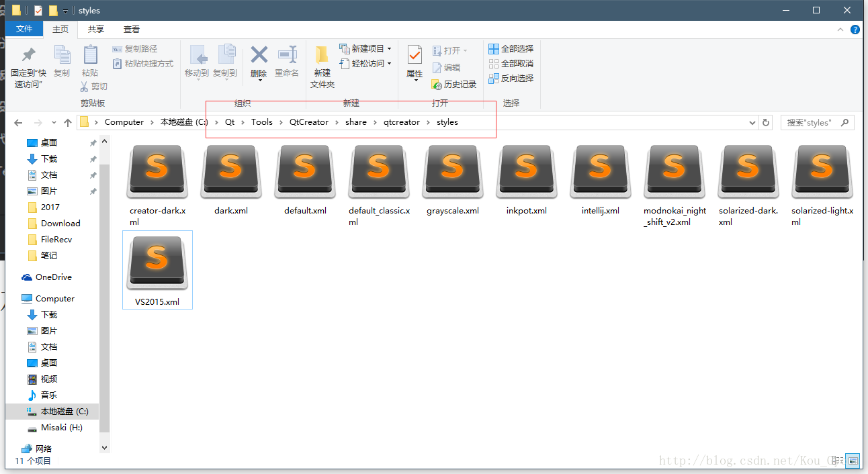This screenshot has height=474, width=868.
Task: Click the Copy path (复制路径) button
Action: (134, 49)
